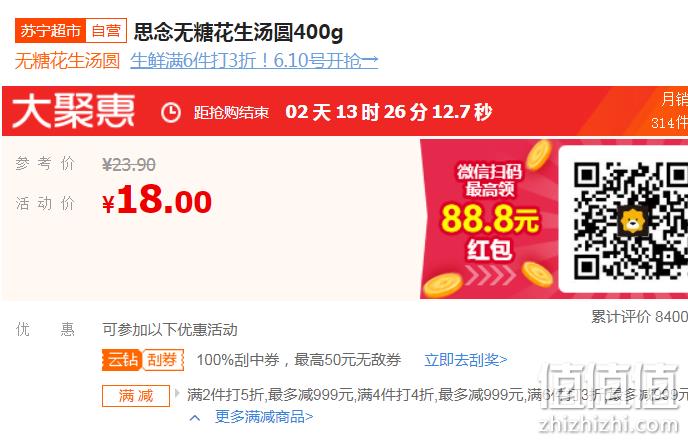688x442 pixels.
Task: Click the activity price ¥18.00
Action: [x=157, y=200]
